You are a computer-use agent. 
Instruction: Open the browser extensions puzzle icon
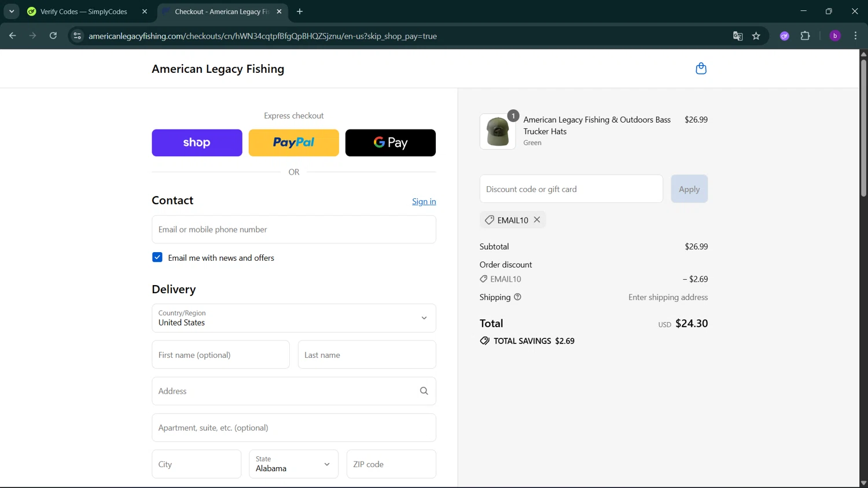tap(805, 36)
